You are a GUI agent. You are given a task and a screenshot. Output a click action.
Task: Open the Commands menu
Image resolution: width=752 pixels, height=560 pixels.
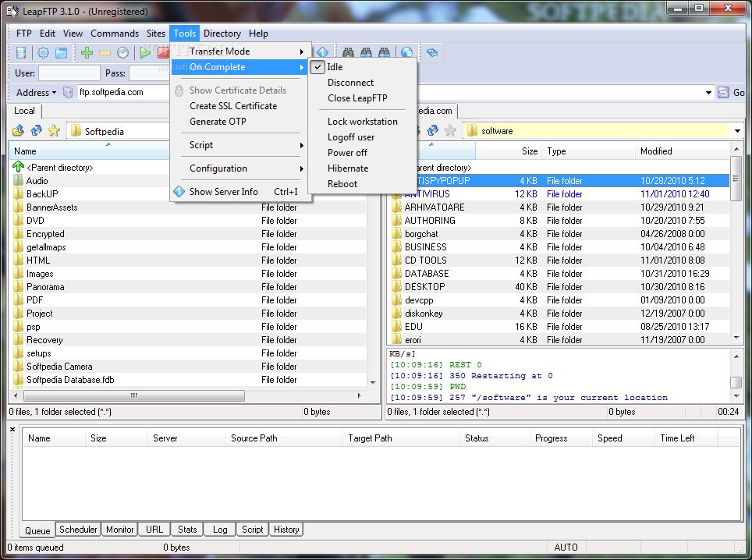coord(115,34)
